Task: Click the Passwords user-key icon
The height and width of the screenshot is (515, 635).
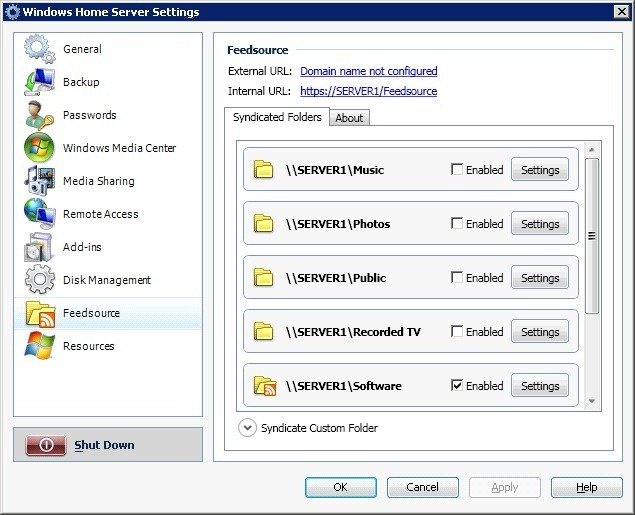Action: tap(39, 115)
